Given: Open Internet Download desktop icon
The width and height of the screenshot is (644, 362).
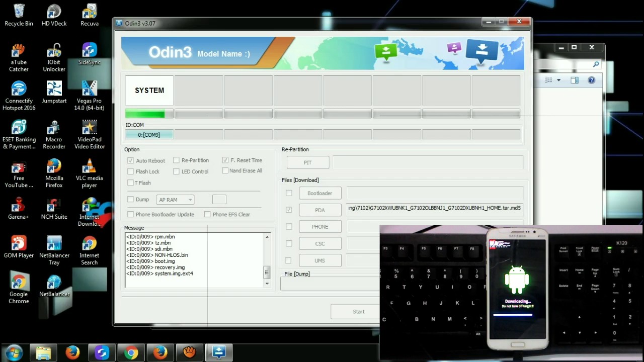Looking at the screenshot, I should click(90, 212).
